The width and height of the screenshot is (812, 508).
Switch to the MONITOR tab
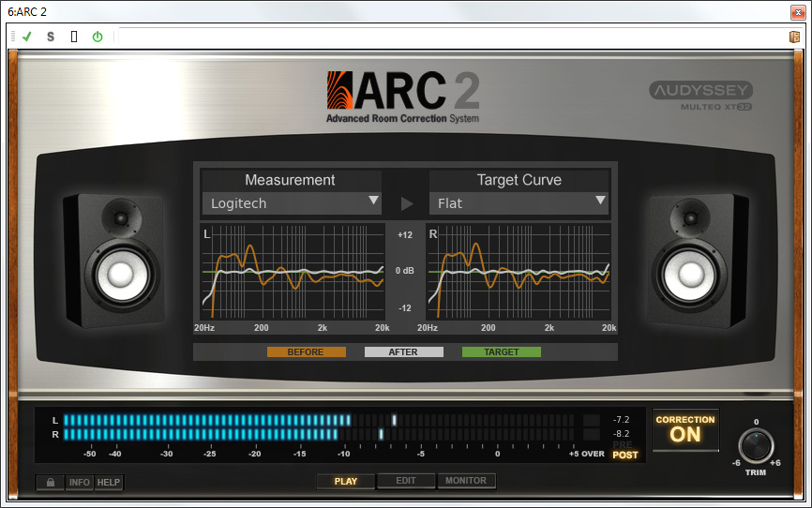(x=466, y=482)
